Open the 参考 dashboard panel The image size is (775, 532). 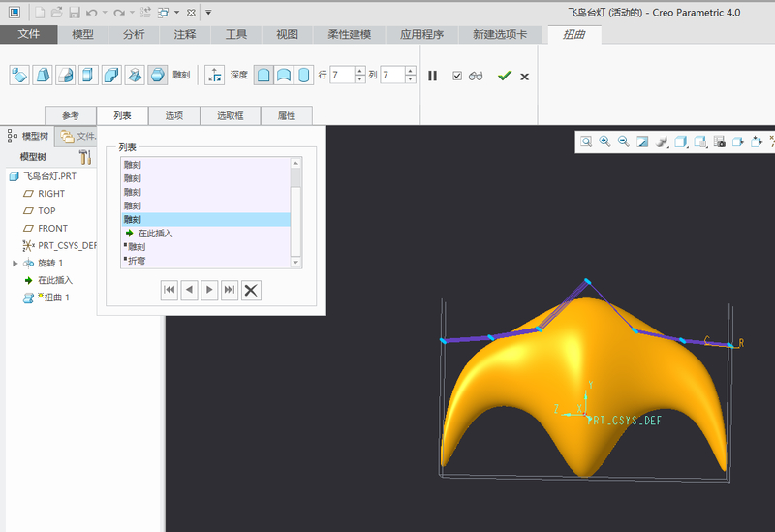click(x=71, y=115)
